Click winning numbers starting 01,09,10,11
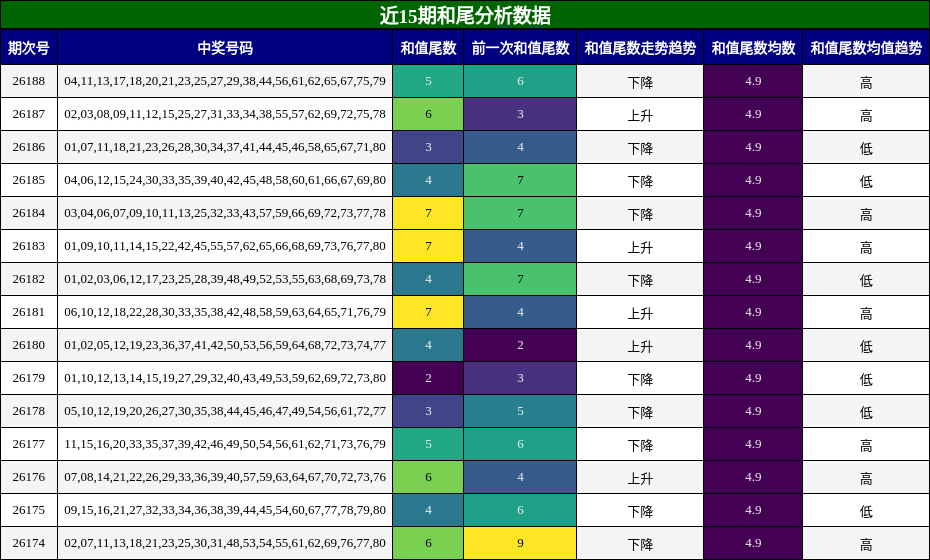The width and height of the screenshot is (930, 560). [225, 246]
